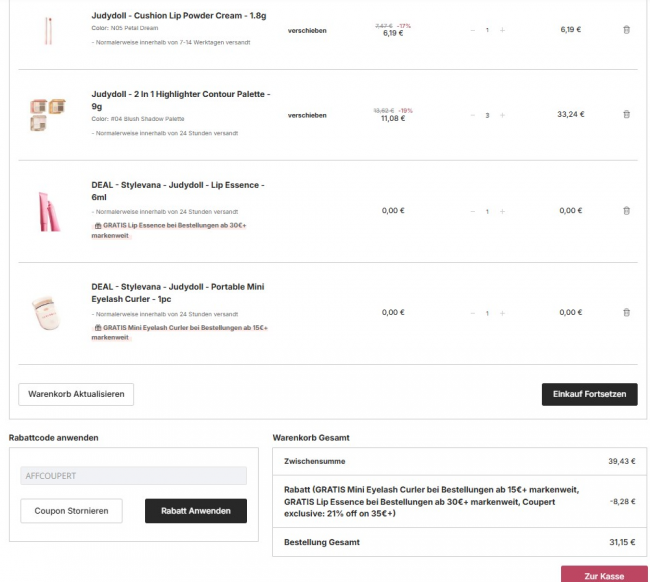Image resolution: width=650 pixels, height=582 pixels.
Task: Cancel coupon with Coupon Stornieren
Action: tap(71, 510)
